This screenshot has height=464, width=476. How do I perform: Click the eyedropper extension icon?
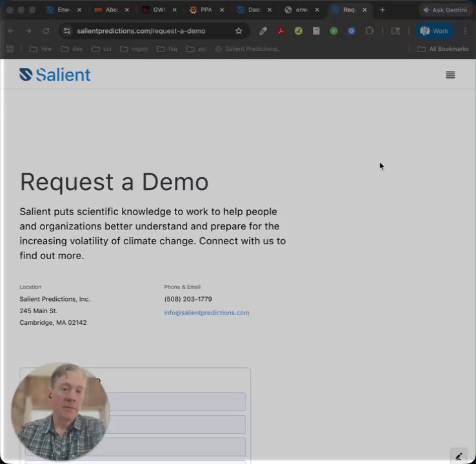(x=263, y=31)
